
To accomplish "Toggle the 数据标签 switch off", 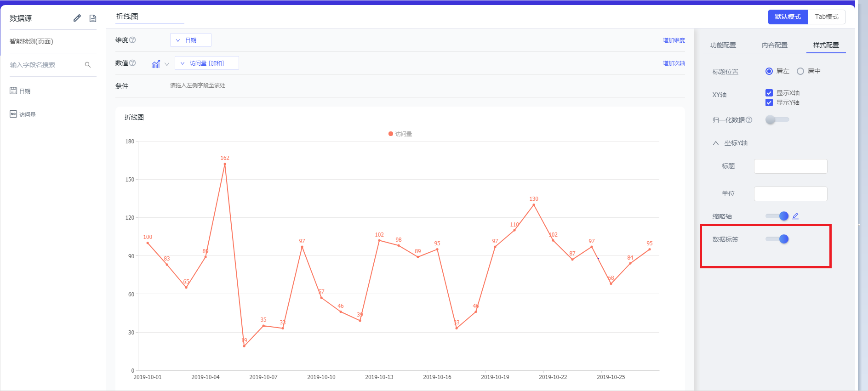I will pos(777,239).
